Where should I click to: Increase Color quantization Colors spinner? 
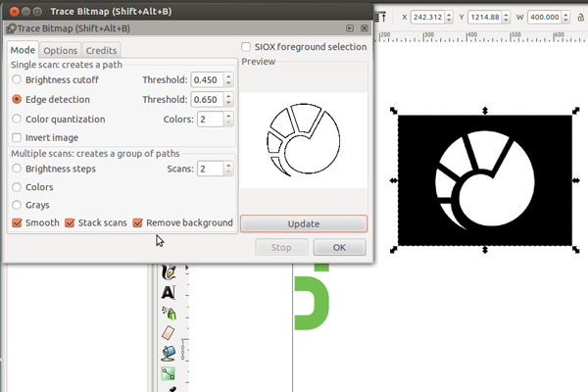[x=228, y=116]
